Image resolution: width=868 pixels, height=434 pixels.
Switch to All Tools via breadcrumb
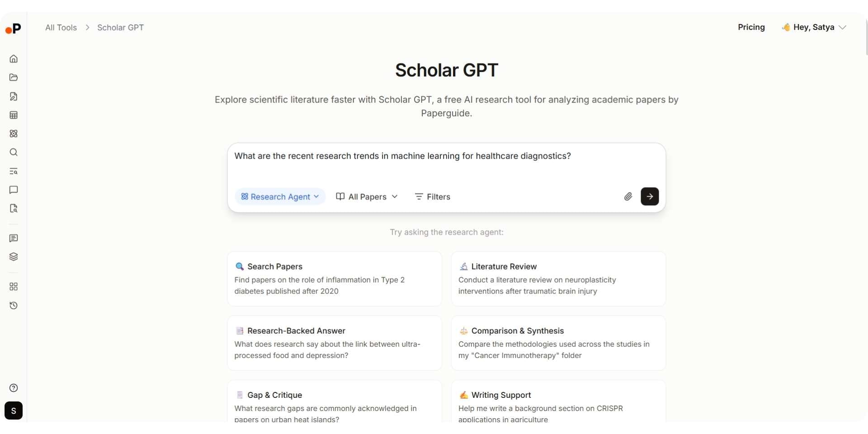click(61, 28)
